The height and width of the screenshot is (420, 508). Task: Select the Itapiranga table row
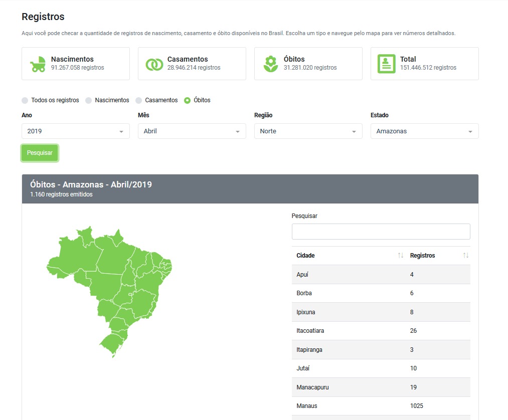coord(381,350)
